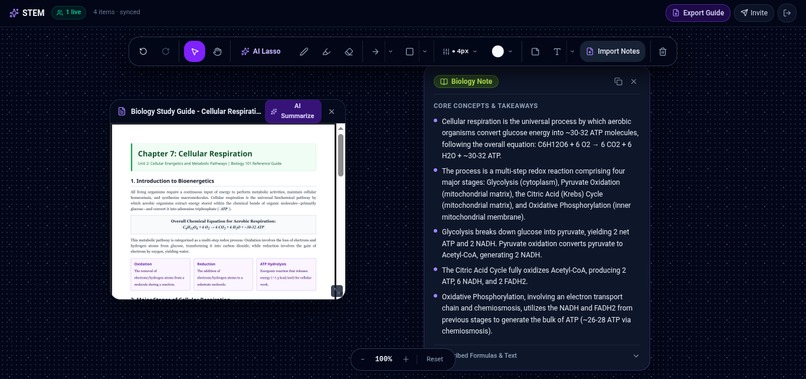
Task: Select the sticky note tool
Action: (535, 51)
